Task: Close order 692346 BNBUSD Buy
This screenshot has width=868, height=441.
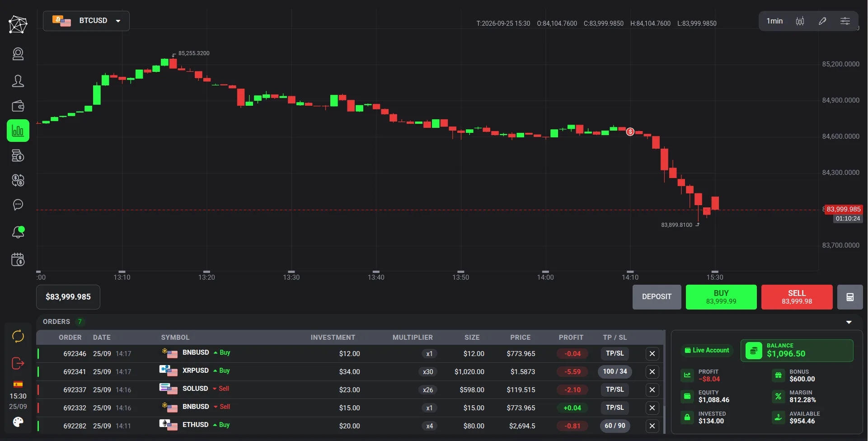Action: 652,354
